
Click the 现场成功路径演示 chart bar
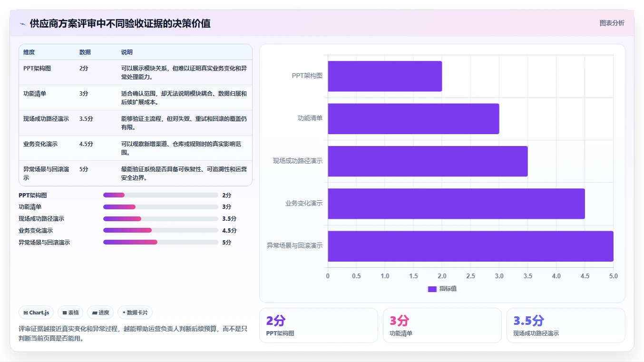tap(428, 161)
